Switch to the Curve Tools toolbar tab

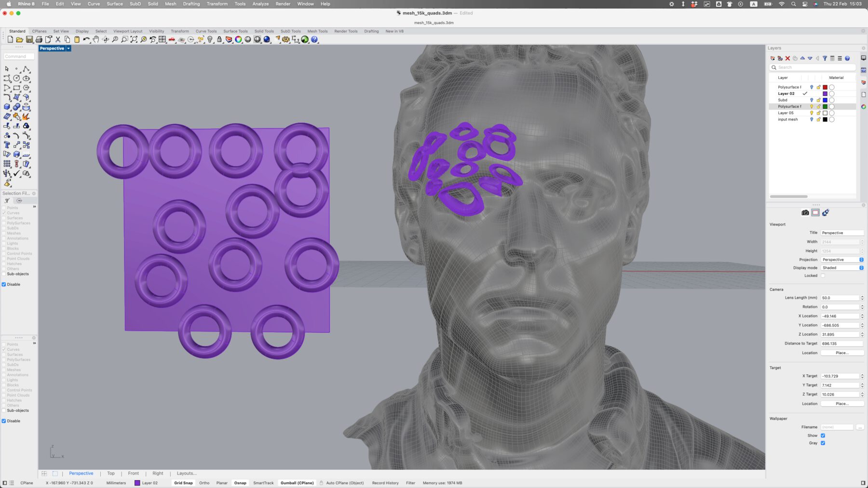206,31
